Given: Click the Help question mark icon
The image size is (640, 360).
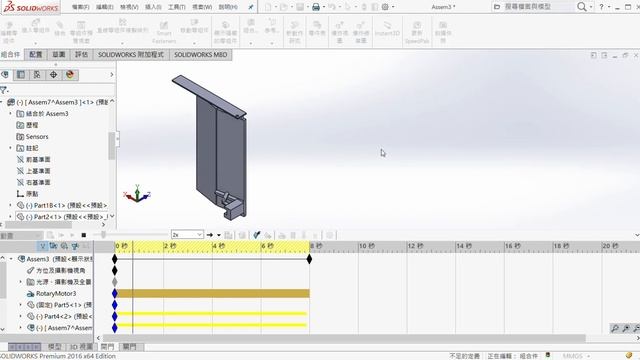Looking at the screenshot, I should tap(601, 7).
